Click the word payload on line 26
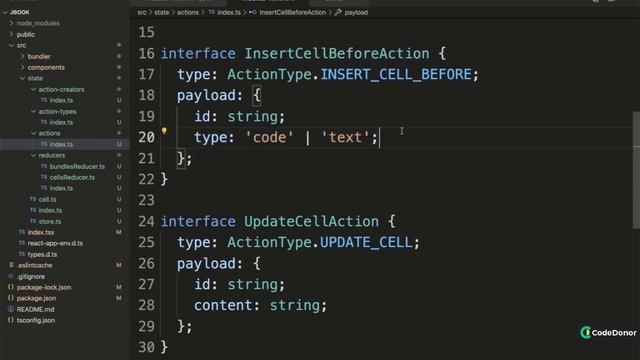Screen dimensions: 640x360 206,264
